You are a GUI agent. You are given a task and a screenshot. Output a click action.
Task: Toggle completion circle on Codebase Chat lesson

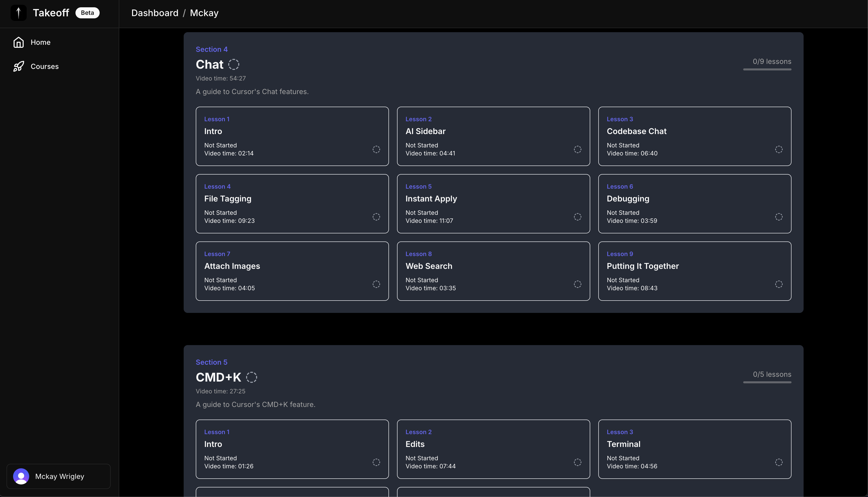[779, 149]
